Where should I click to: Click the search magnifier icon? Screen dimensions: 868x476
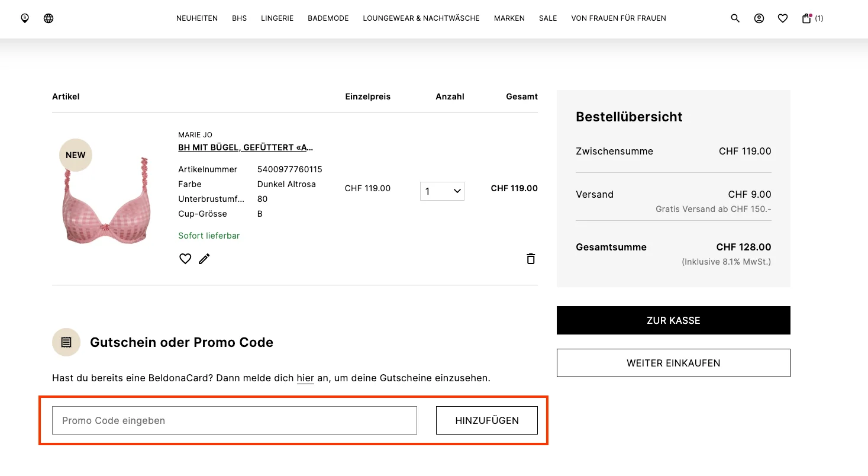click(x=735, y=18)
